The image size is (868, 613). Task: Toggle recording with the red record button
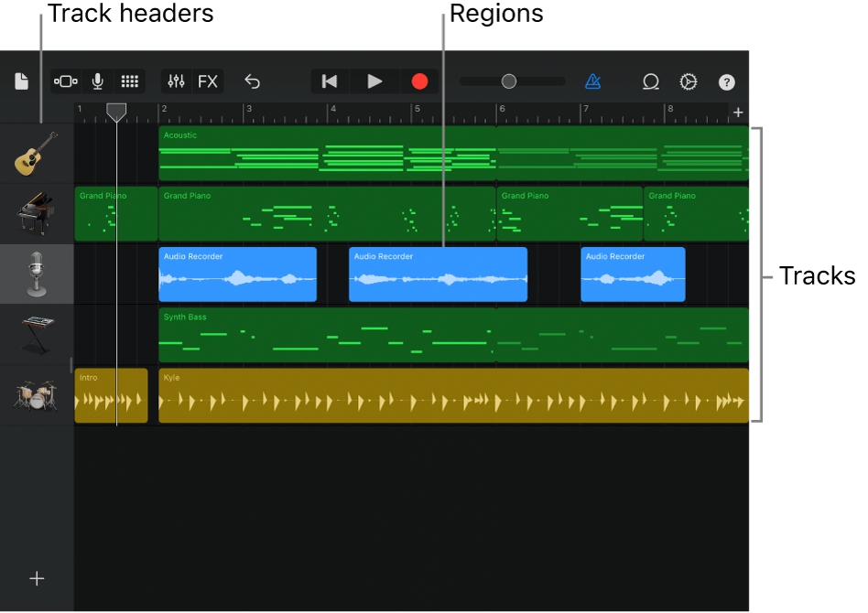[x=419, y=81]
